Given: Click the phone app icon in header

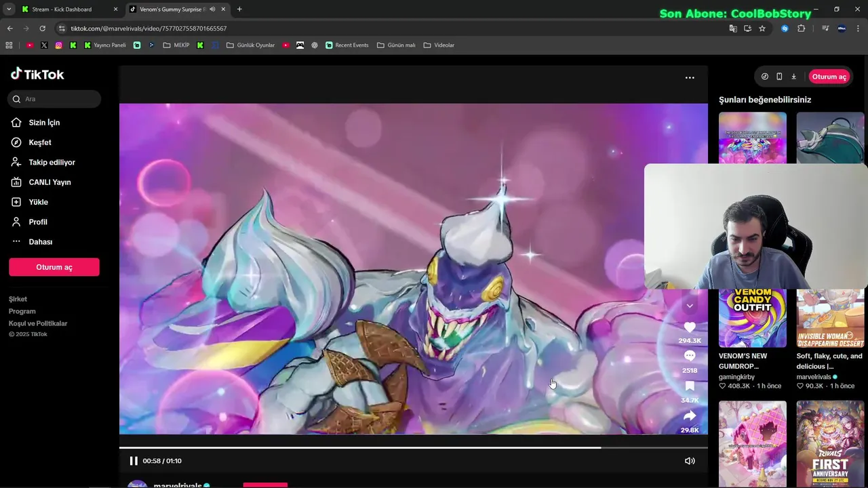Looking at the screenshot, I should [779, 77].
